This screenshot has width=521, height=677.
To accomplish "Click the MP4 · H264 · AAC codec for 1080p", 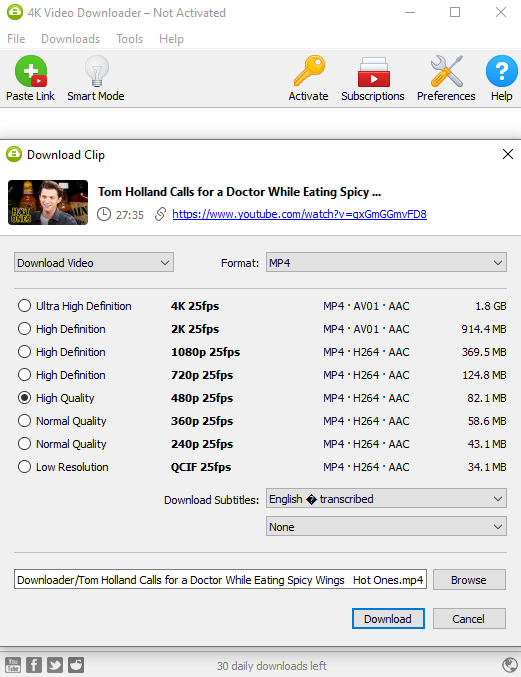I will 366,352.
